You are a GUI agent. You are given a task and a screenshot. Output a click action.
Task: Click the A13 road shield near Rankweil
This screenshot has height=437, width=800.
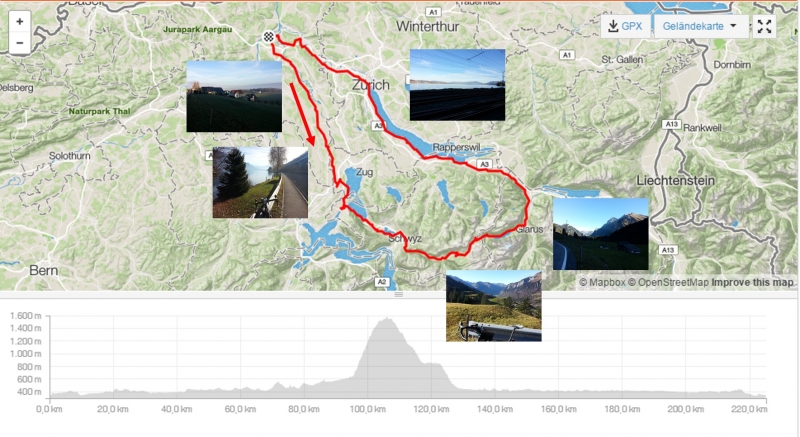671,124
